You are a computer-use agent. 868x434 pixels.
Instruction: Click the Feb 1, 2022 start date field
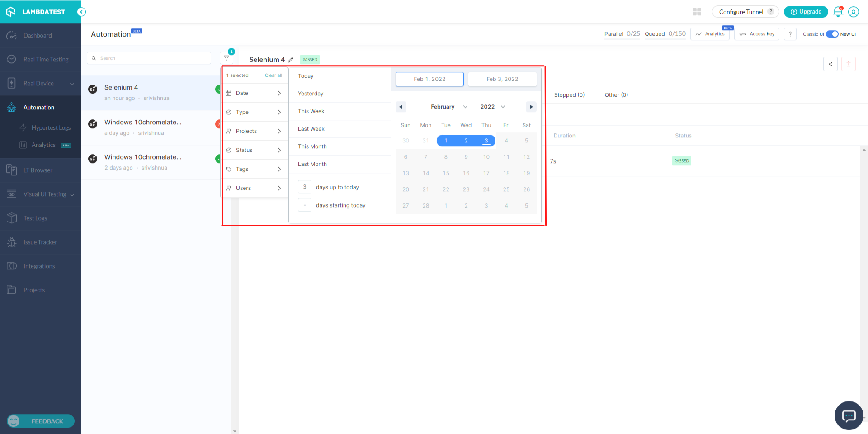coord(429,79)
